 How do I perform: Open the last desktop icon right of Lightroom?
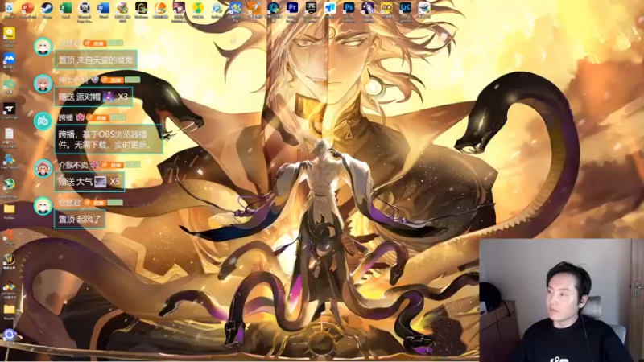point(424,8)
